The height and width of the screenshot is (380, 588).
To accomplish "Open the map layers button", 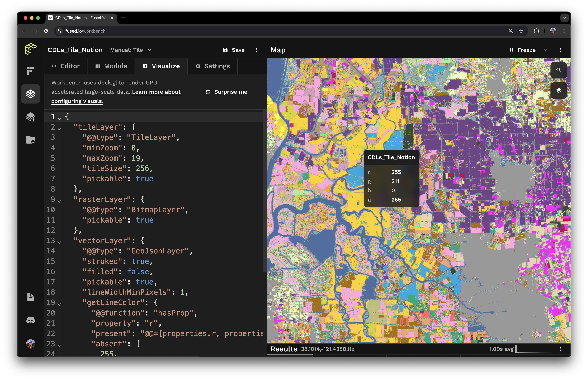I will 558,91.
